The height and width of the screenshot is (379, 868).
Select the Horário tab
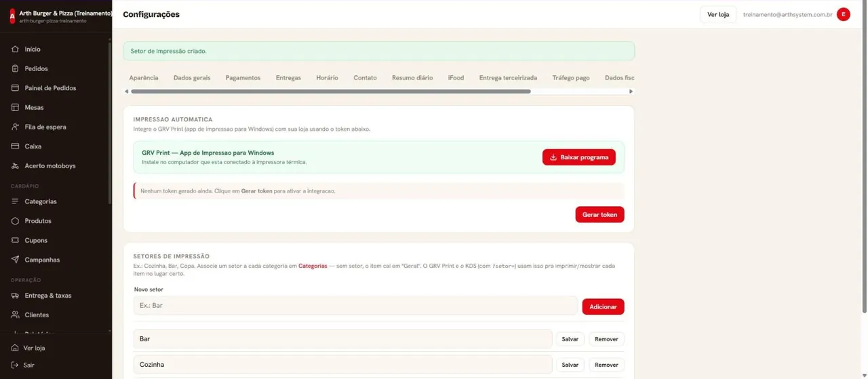(x=327, y=78)
